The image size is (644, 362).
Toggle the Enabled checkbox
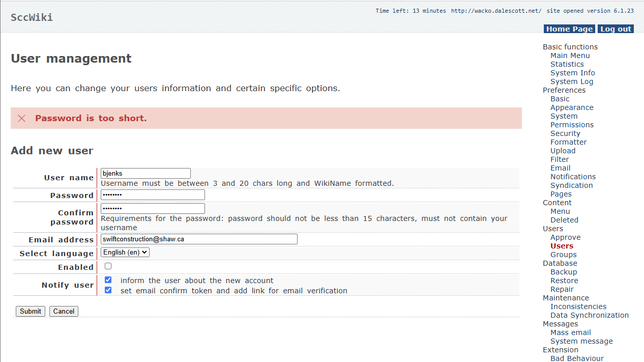(108, 266)
